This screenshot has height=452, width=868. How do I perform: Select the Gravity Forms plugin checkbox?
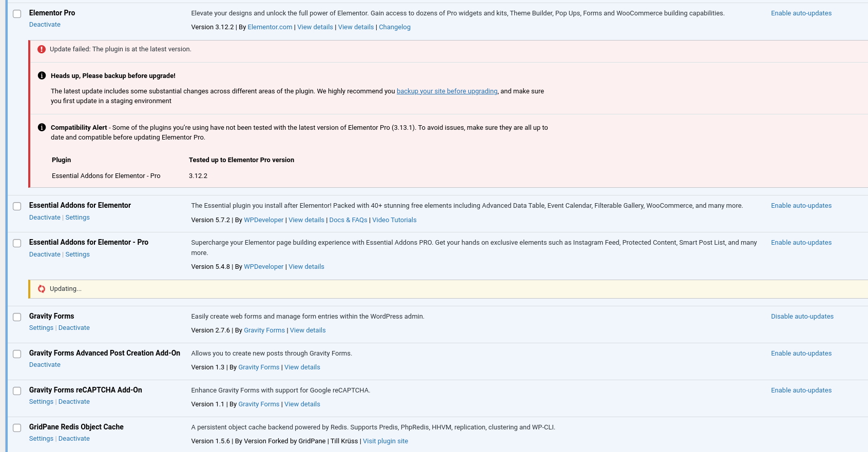point(17,317)
